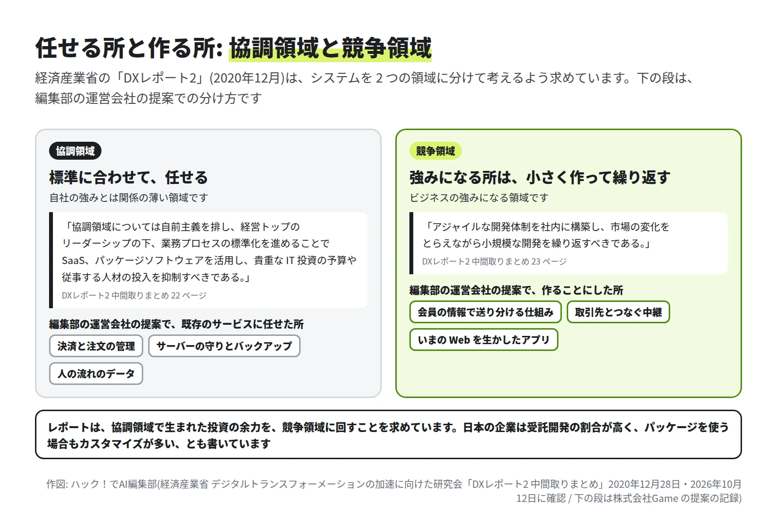777x532 pixels.
Task: Click the citation DXレポート2 中間取りまとめ 23 ページ
Action: point(494,262)
